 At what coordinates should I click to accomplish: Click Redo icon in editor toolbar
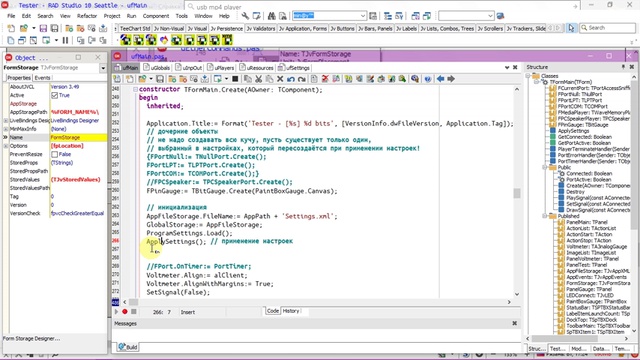coord(302,79)
